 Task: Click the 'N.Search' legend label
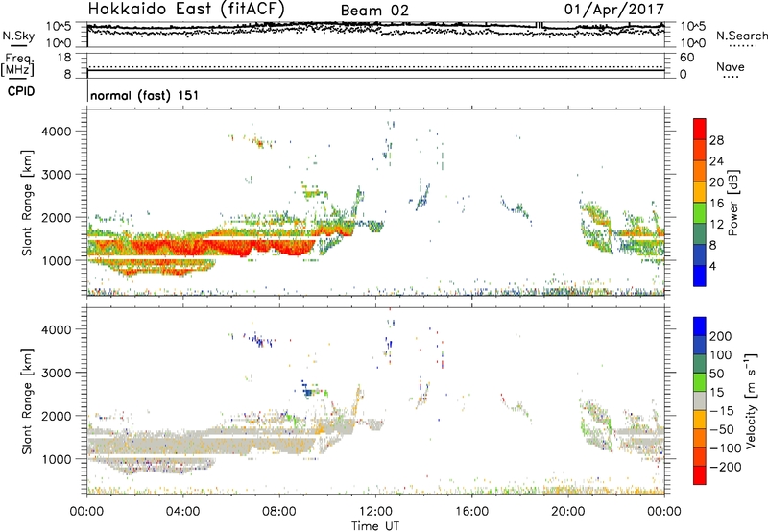(x=741, y=36)
